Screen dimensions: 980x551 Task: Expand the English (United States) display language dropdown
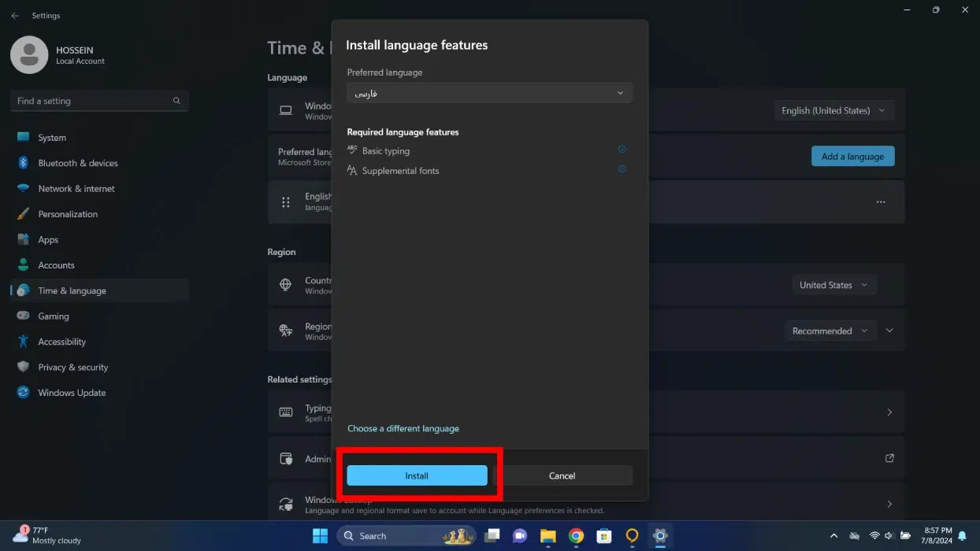(x=833, y=111)
